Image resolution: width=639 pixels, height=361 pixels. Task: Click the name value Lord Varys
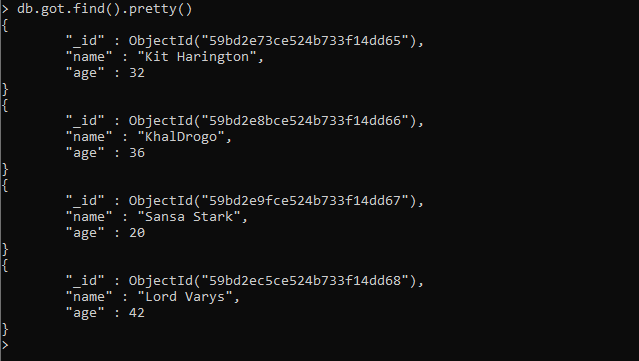(185, 297)
